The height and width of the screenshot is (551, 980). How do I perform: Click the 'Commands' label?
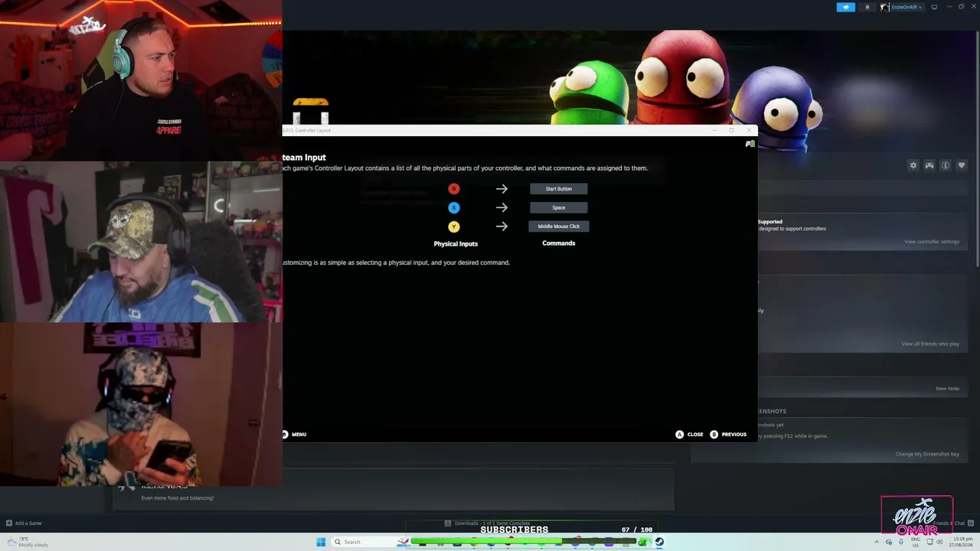(x=559, y=243)
